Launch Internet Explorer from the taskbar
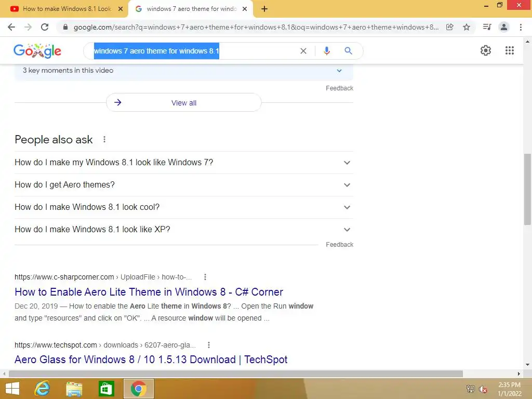 click(43, 389)
